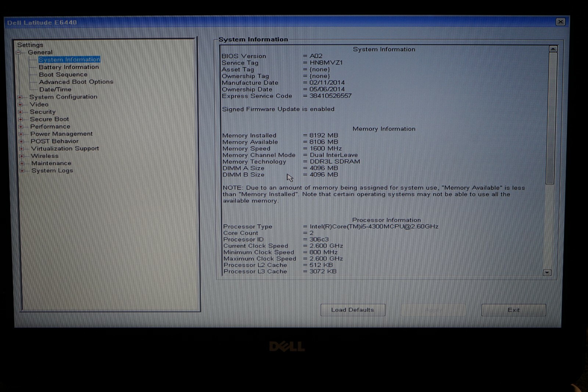The height and width of the screenshot is (392, 588).
Task: Expand the Maintenance node
Action: (x=21, y=163)
